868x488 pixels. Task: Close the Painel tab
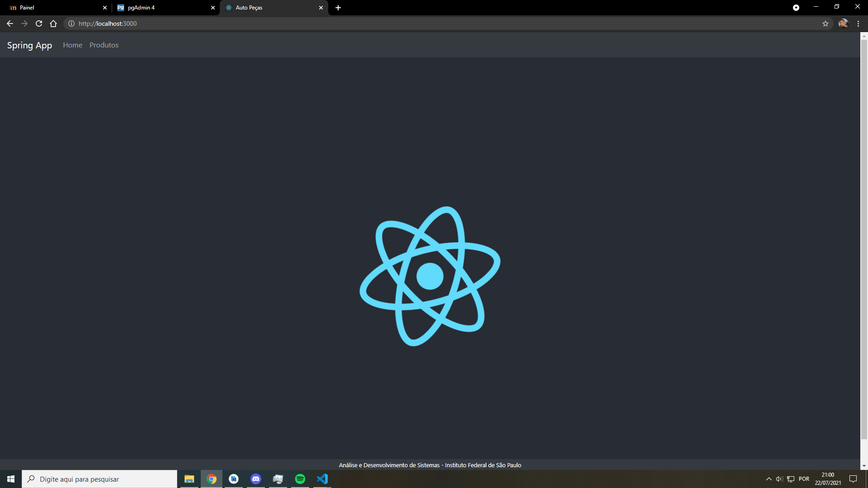(105, 8)
